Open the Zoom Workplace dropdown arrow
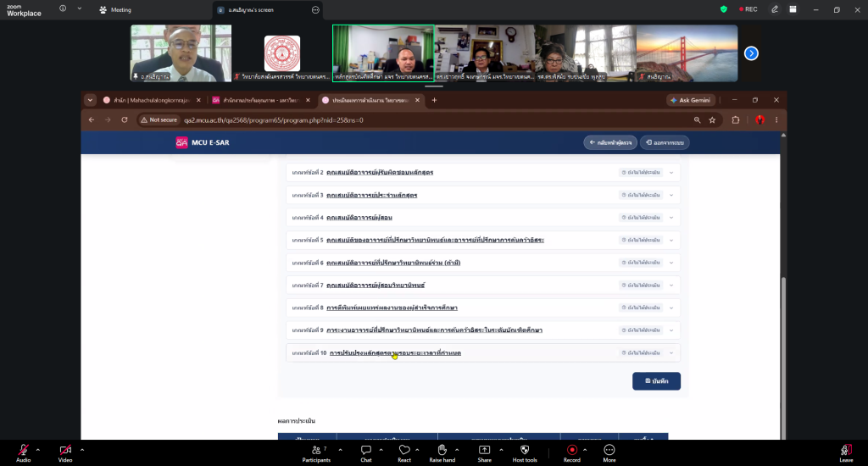Image resolution: width=868 pixels, height=466 pixels. click(x=79, y=8)
